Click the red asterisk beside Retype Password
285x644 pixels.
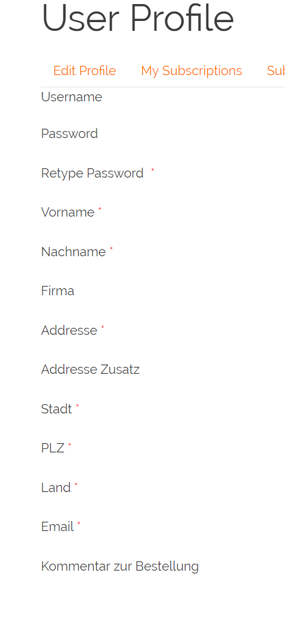tap(152, 169)
